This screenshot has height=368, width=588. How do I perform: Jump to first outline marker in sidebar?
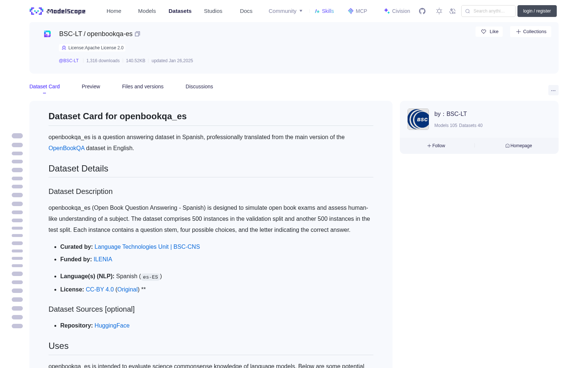pyautogui.click(x=17, y=136)
